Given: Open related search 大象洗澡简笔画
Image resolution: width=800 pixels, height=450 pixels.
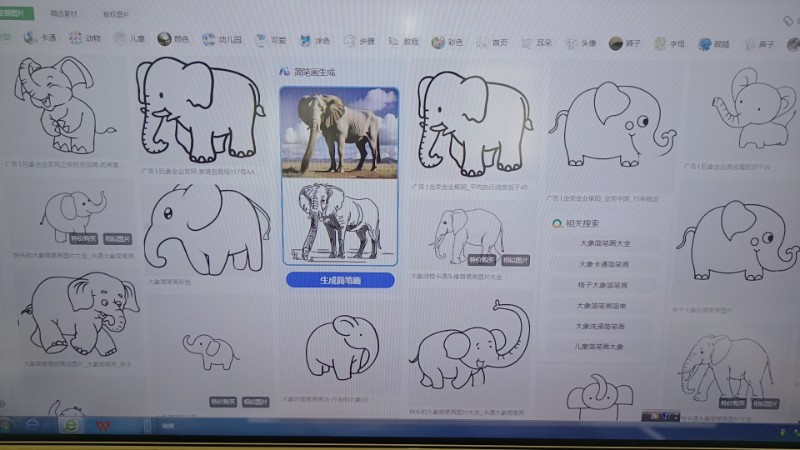Looking at the screenshot, I should tap(600, 326).
